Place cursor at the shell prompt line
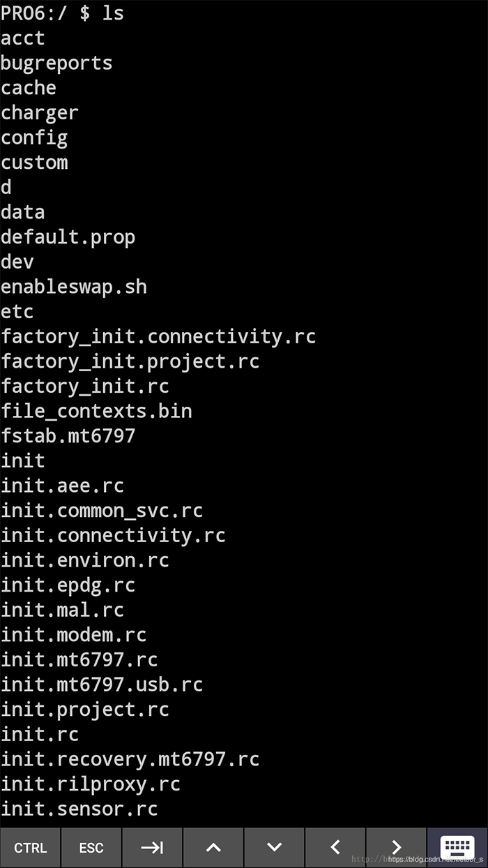488x868 pixels. pos(63,13)
